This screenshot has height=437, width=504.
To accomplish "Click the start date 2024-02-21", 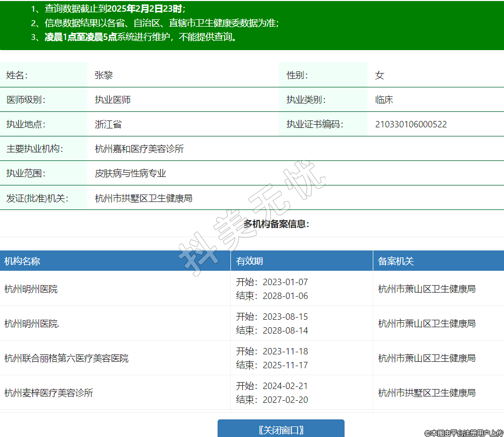I will click(x=285, y=386).
